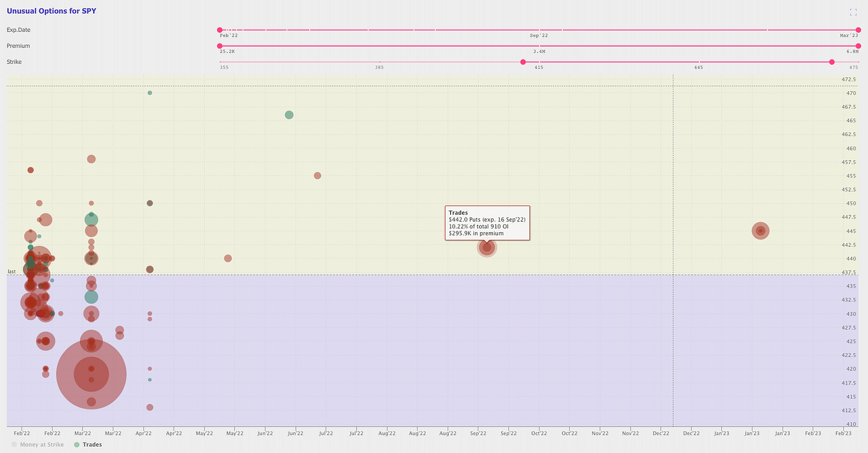Click the "3.4M" Premium slider midpoint label
The height and width of the screenshot is (453, 868).
point(539,52)
